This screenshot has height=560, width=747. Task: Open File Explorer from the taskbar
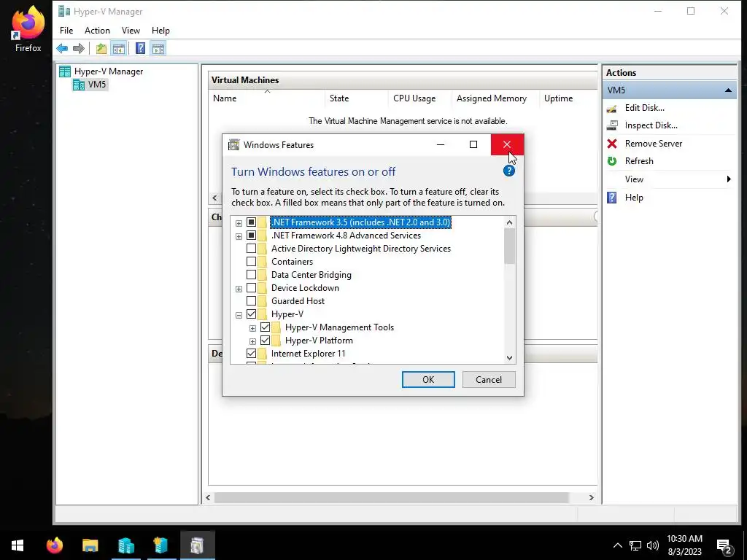90,545
